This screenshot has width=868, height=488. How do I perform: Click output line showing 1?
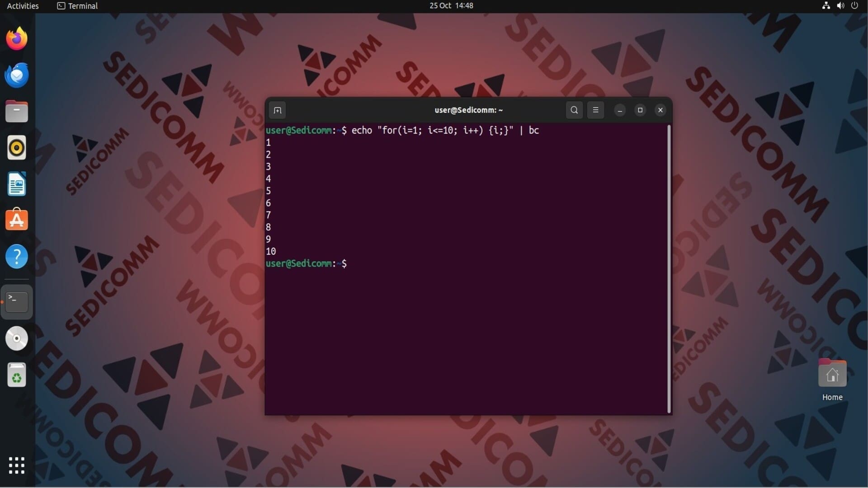[269, 143]
